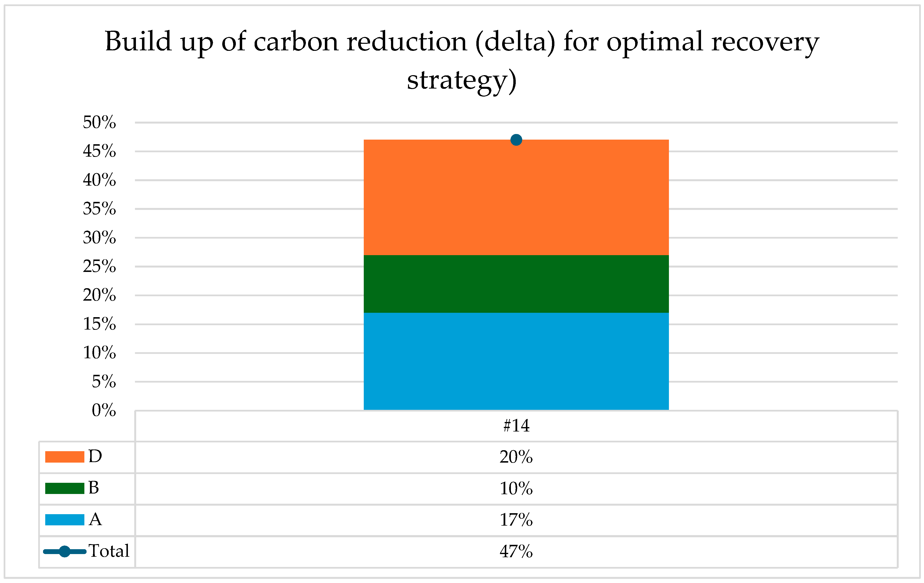Click the 50% label on the vertical axis
Image resolution: width=924 pixels, height=583 pixels.
click(99, 122)
